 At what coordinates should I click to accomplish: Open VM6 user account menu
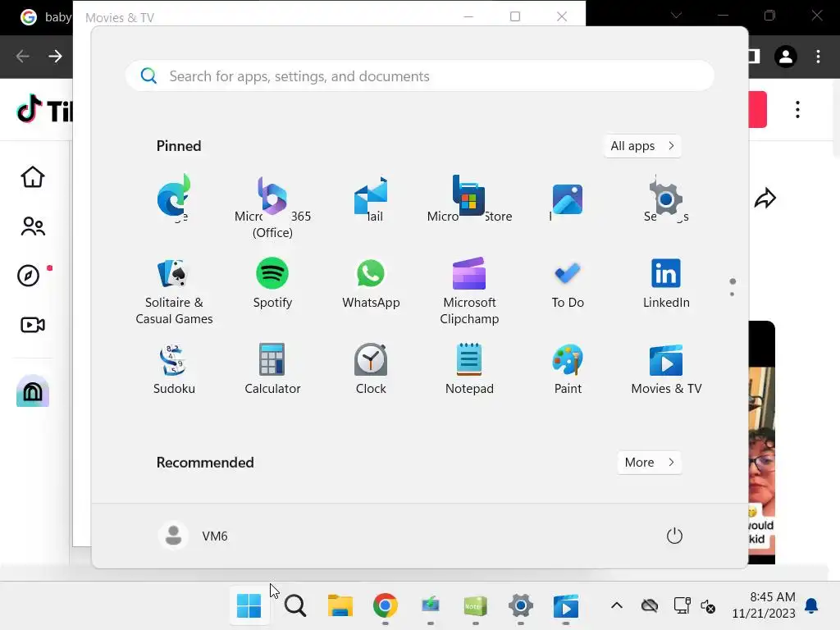pyautogui.click(x=194, y=536)
